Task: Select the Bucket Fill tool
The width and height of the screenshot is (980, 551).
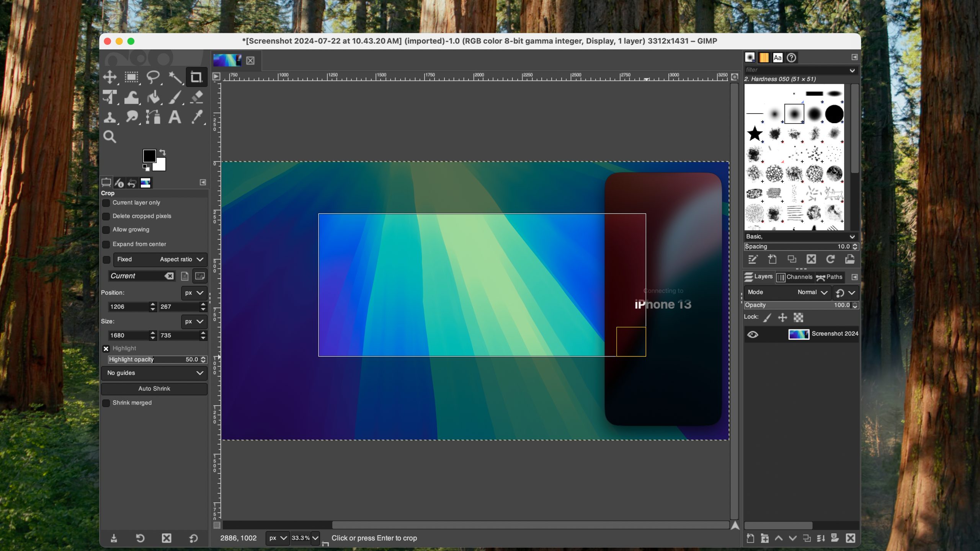Action: tap(154, 97)
